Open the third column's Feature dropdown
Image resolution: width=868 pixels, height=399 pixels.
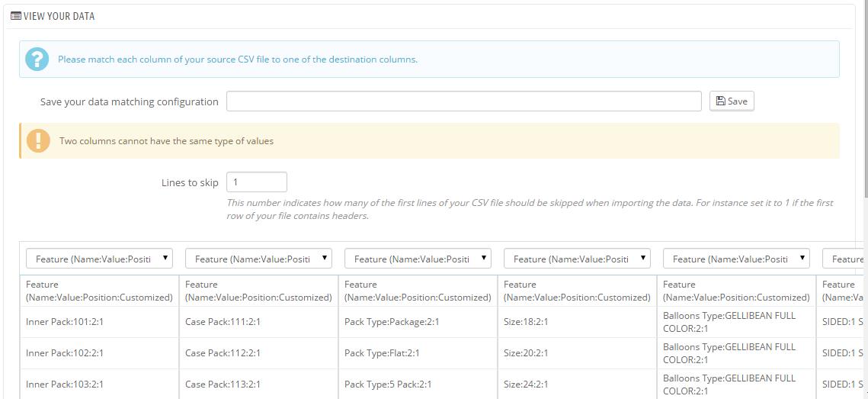[418, 259]
